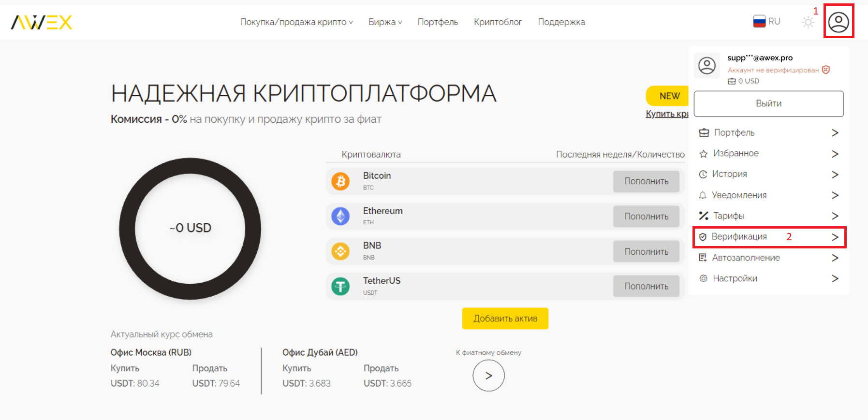Select Настройки menu entry
868x420 pixels.
(769, 278)
